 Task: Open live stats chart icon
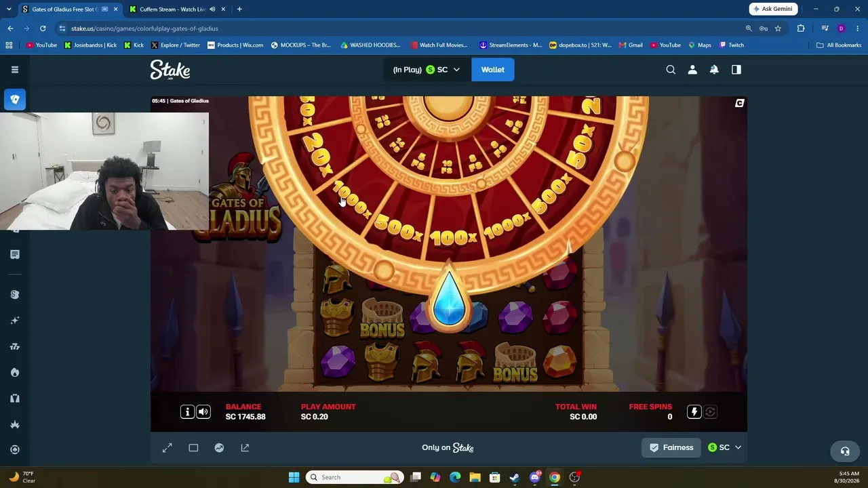coord(219,447)
